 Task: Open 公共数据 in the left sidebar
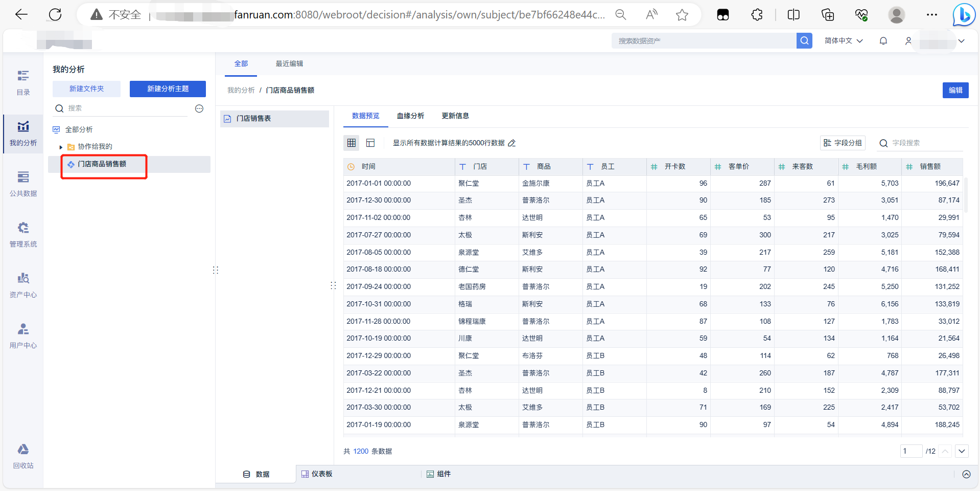pyautogui.click(x=23, y=184)
